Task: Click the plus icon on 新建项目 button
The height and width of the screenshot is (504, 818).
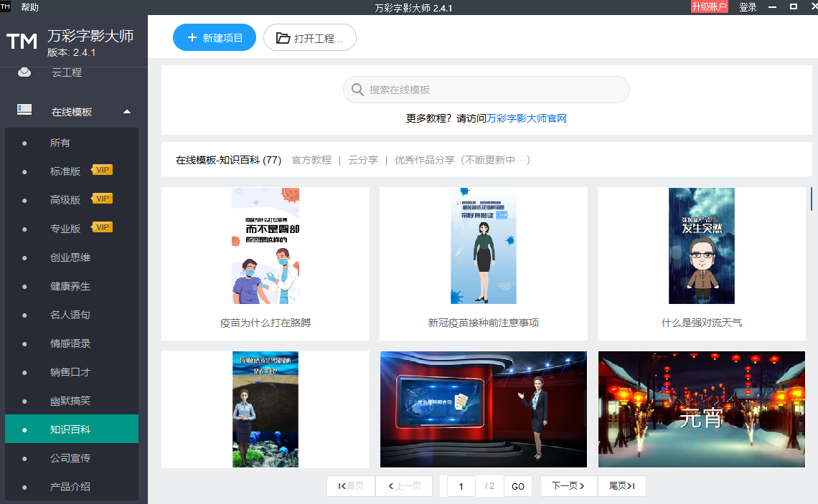Action: pos(189,37)
